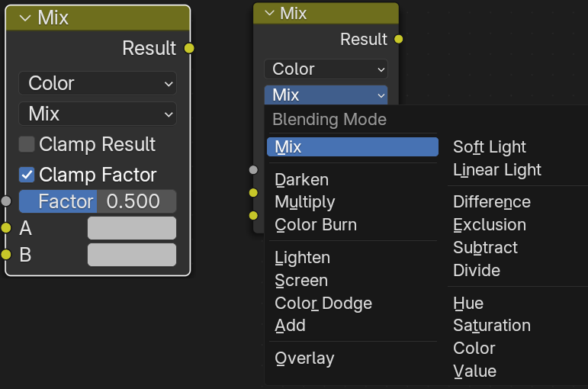Open the left node Color data type dropdown
Image resolution: width=588 pixels, height=389 pixels.
click(x=98, y=83)
